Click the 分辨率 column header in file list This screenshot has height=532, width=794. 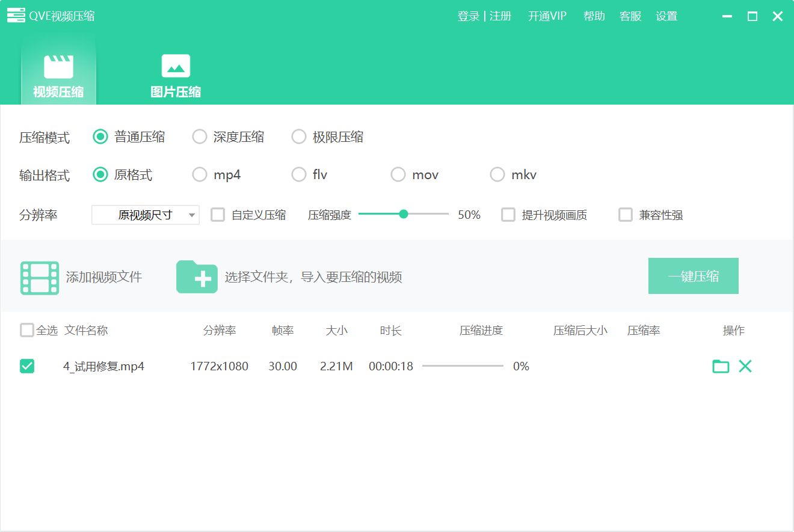click(220, 331)
